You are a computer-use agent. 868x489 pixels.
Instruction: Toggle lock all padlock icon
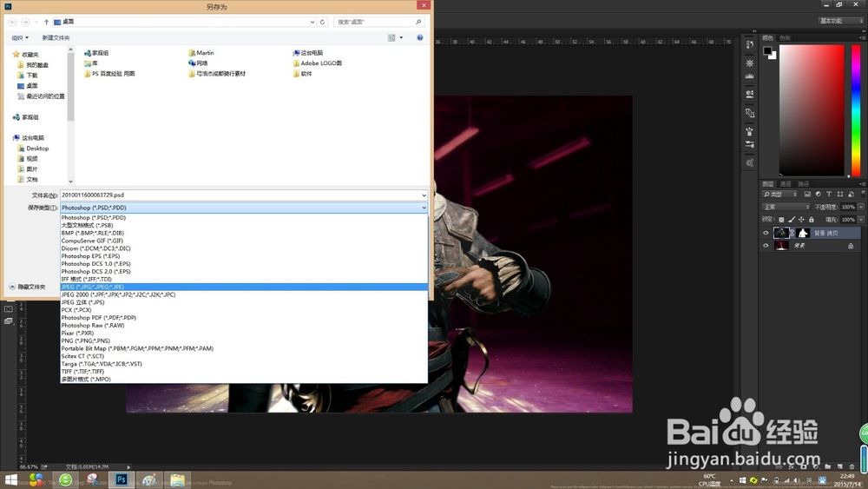[812, 220]
